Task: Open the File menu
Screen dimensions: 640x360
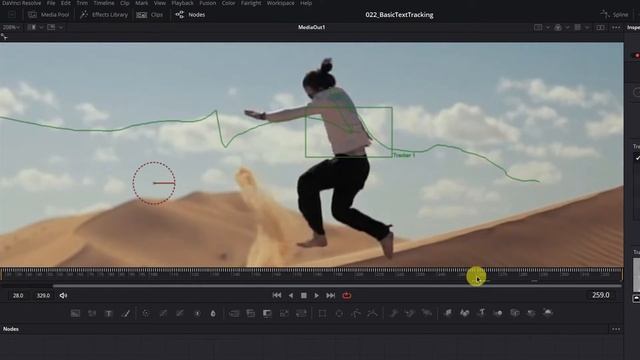Action: pyautogui.click(x=51, y=3)
